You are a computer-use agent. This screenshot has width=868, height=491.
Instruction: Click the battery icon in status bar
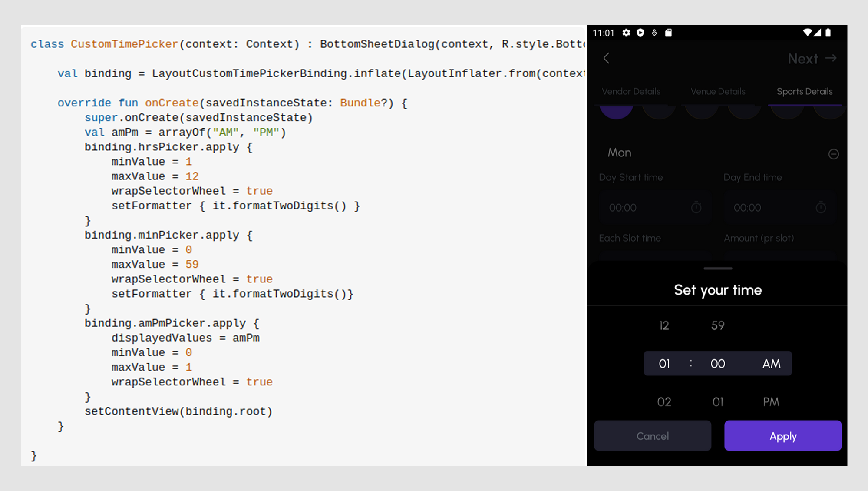coord(828,33)
